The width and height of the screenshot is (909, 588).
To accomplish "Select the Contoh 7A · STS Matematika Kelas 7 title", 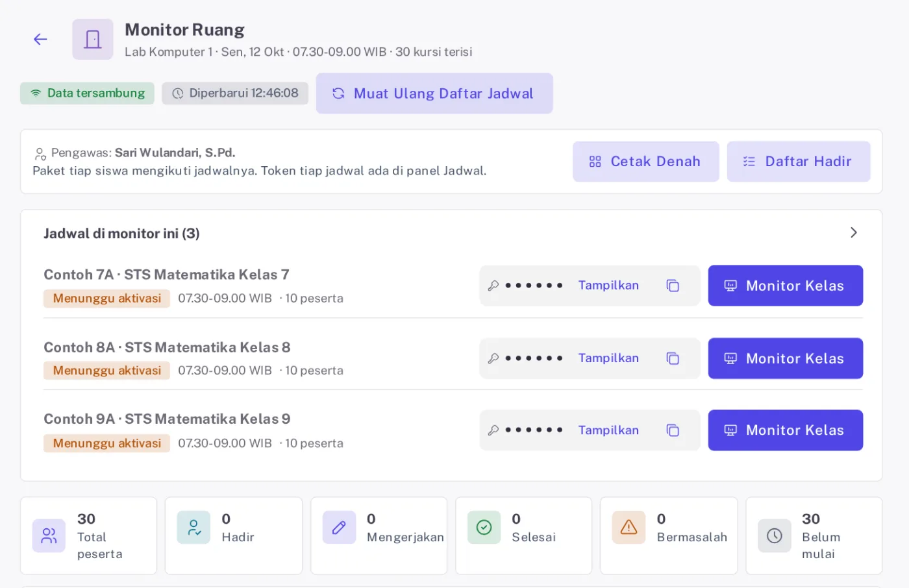I will click(x=166, y=275).
